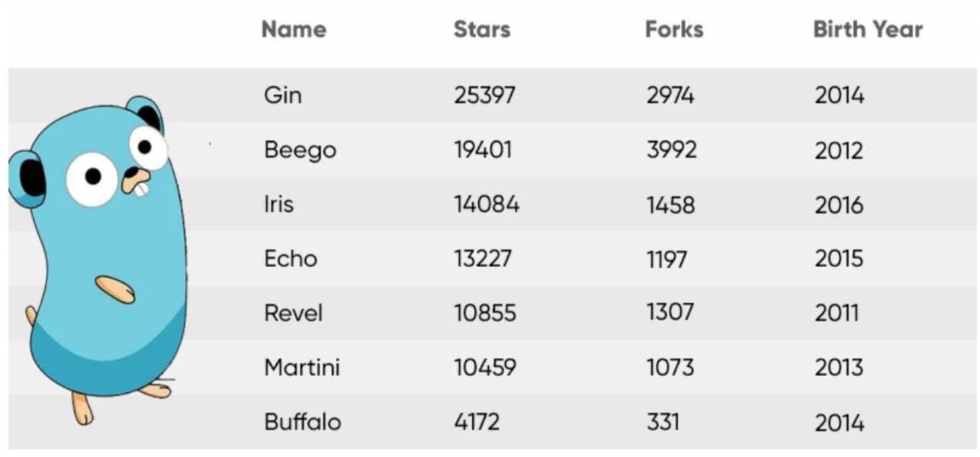Click Revel's birth year 2011
This screenshot has width=980, height=457.
point(837,313)
